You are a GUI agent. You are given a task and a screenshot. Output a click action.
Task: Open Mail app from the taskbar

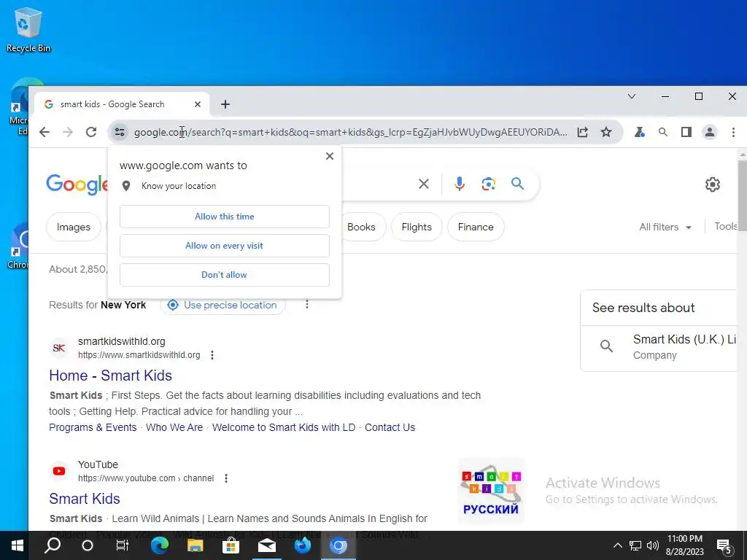point(267,545)
